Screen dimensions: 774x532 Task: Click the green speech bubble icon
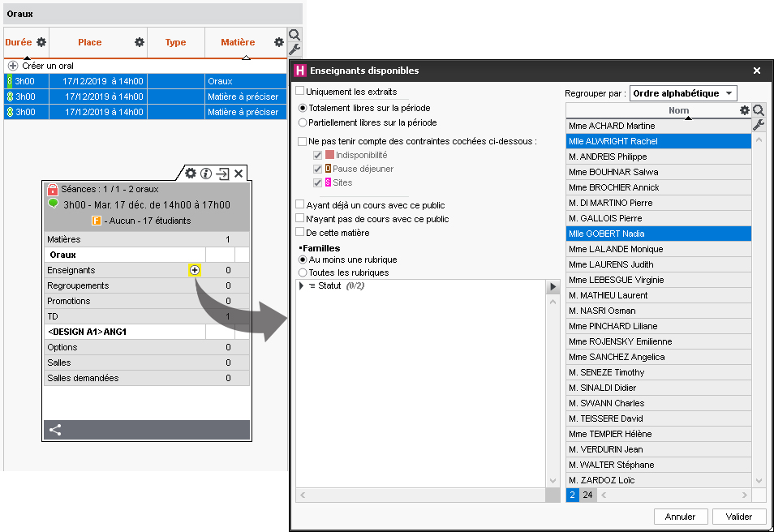coord(53,204)
